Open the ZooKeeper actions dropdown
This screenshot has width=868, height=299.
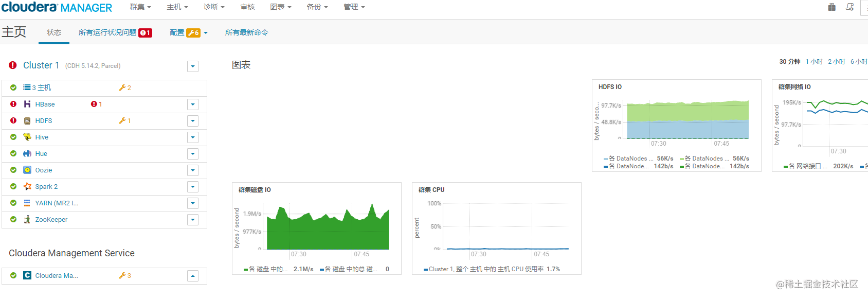[193, 220]
